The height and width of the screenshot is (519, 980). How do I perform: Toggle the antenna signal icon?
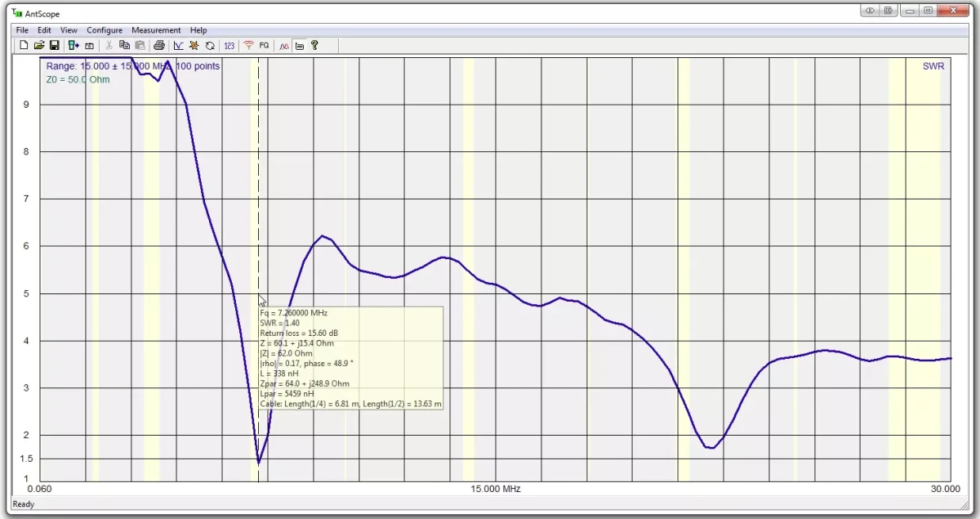click(249, 45)
